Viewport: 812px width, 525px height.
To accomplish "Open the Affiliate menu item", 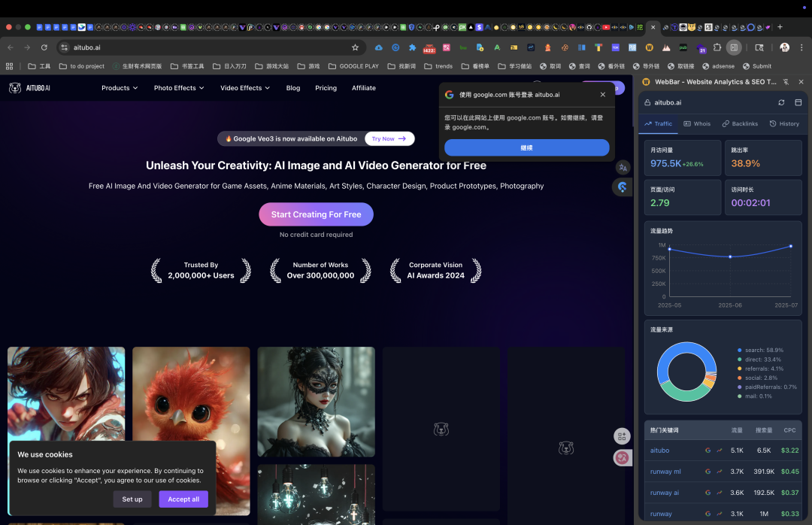I will tap(364, 88).
